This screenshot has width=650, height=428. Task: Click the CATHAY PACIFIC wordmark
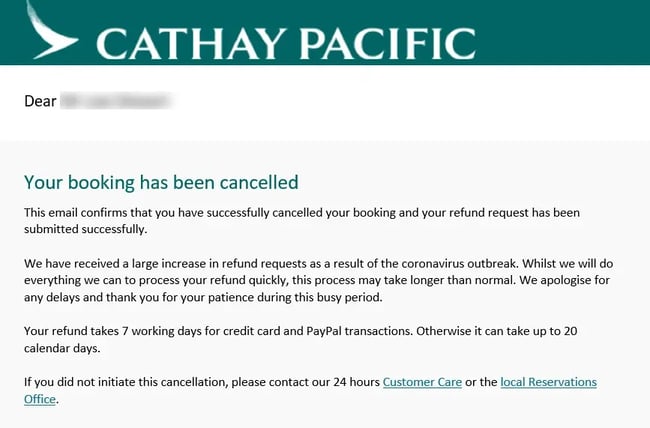point(285,42)
